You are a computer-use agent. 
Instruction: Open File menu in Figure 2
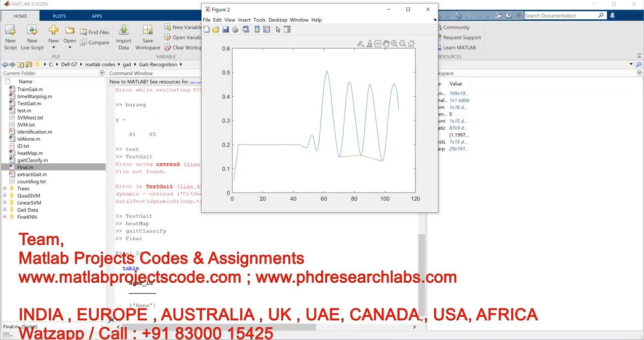206,20
